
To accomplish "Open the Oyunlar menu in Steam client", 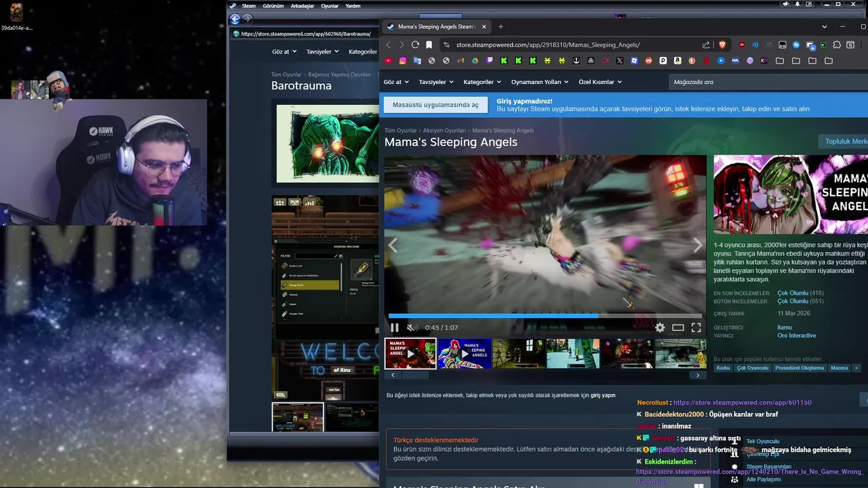I will 330,5.
